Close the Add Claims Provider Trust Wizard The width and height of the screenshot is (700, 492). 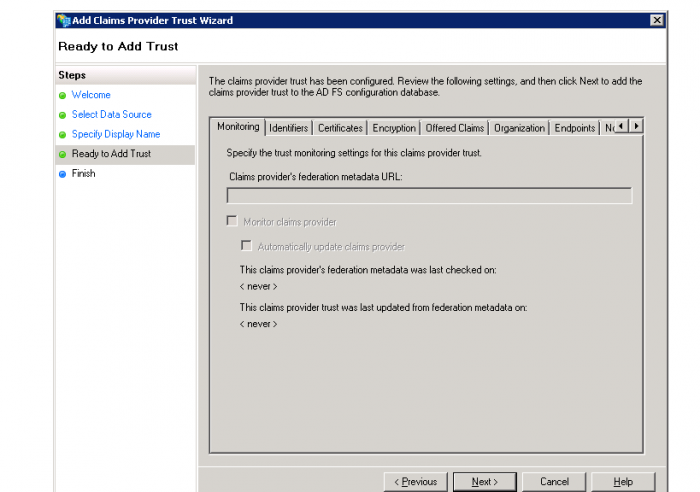click(656, 20)
